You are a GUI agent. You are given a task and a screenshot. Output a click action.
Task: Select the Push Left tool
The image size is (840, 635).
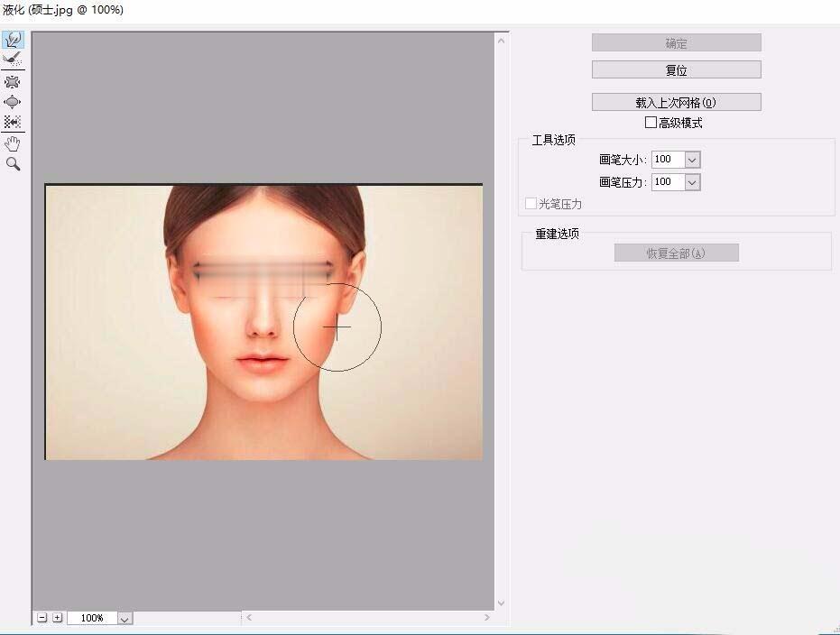[13, 122]
